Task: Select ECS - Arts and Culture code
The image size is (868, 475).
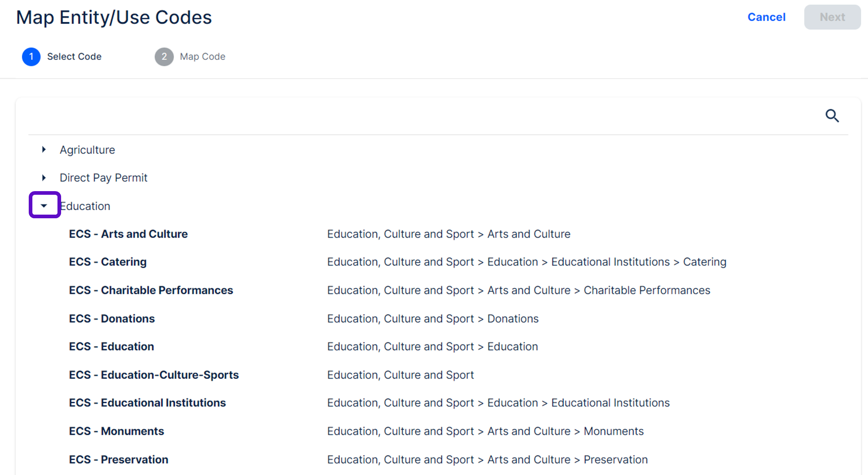Action: 128,234
